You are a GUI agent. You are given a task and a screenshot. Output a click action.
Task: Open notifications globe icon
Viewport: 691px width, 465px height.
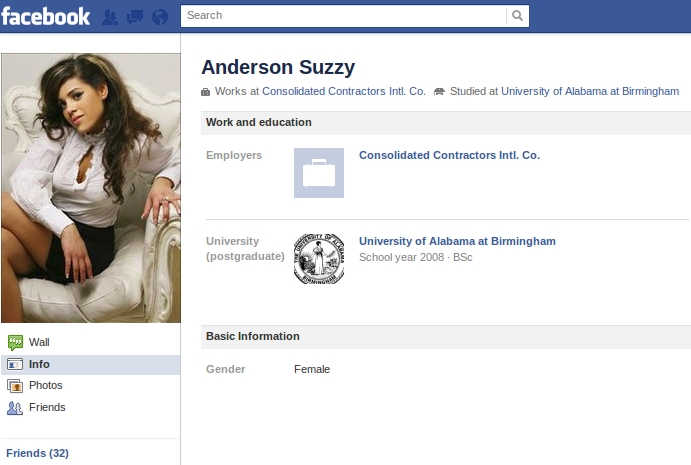click(x=160, y=17)
